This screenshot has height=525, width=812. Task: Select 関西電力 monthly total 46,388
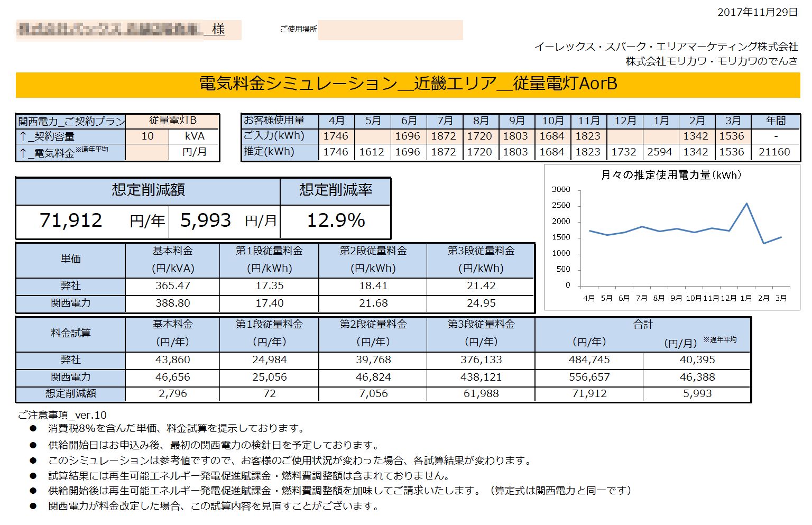697,377
